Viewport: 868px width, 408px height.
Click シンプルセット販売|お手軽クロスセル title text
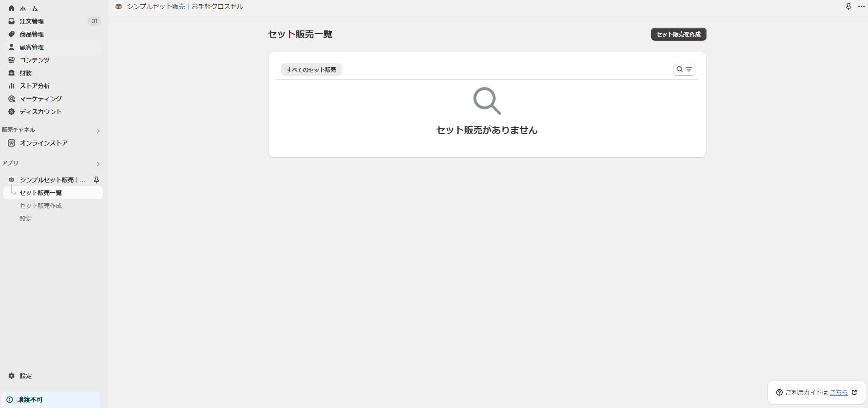coord(185,6)
